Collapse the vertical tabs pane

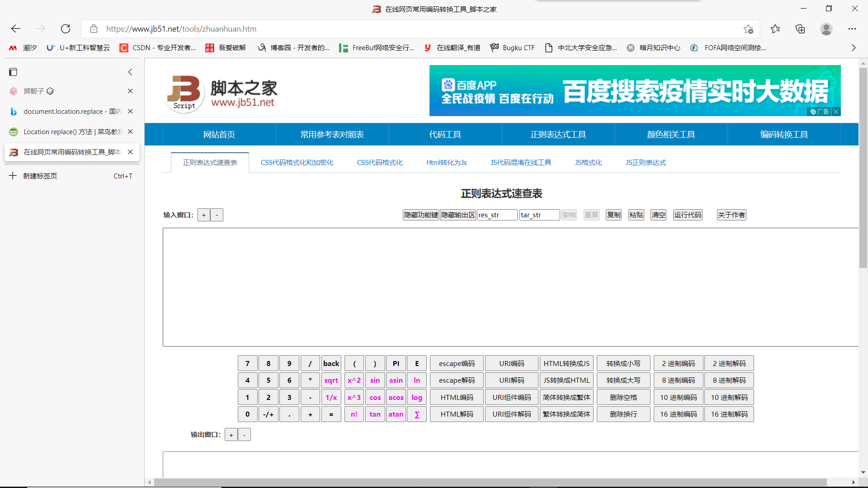[x=130, y=72]
